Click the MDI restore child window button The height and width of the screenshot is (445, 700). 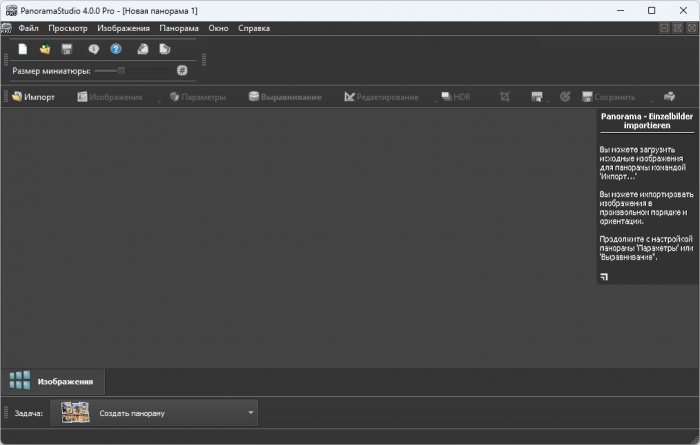pos(677,28)
